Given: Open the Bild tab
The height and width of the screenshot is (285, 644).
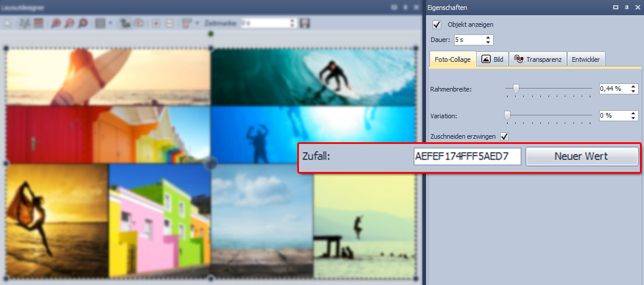Looking at the screenshot, I should click(x=492, y=59).
